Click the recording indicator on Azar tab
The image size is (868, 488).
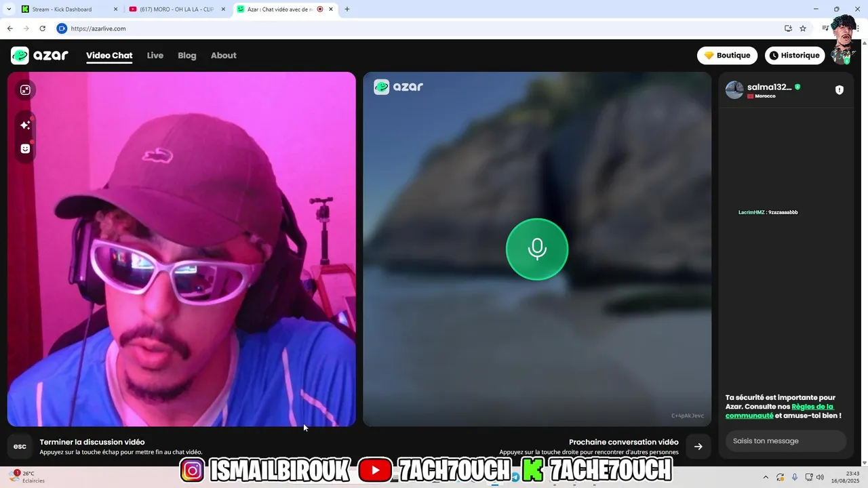(x=320, y=9)
